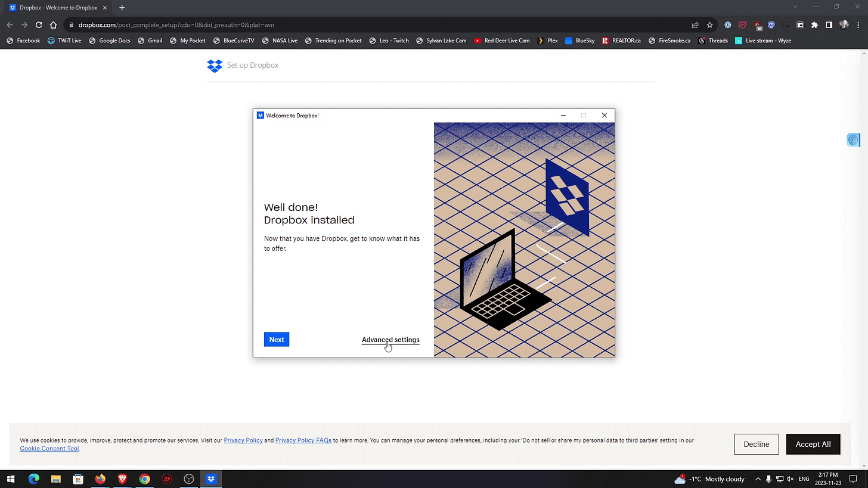The height and width of the screenshot is (488, 868).
Task: Close the Welcome to Dropbox window
Action: [x=604, y=116]
